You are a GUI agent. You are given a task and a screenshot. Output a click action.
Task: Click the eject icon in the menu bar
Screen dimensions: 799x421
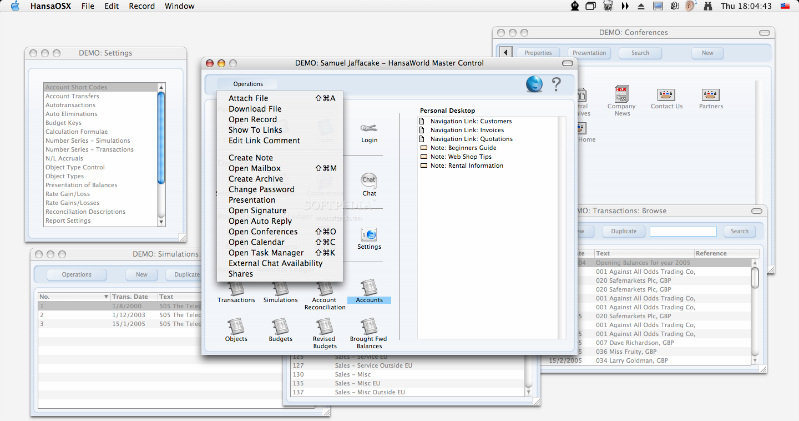pos(641,6)
